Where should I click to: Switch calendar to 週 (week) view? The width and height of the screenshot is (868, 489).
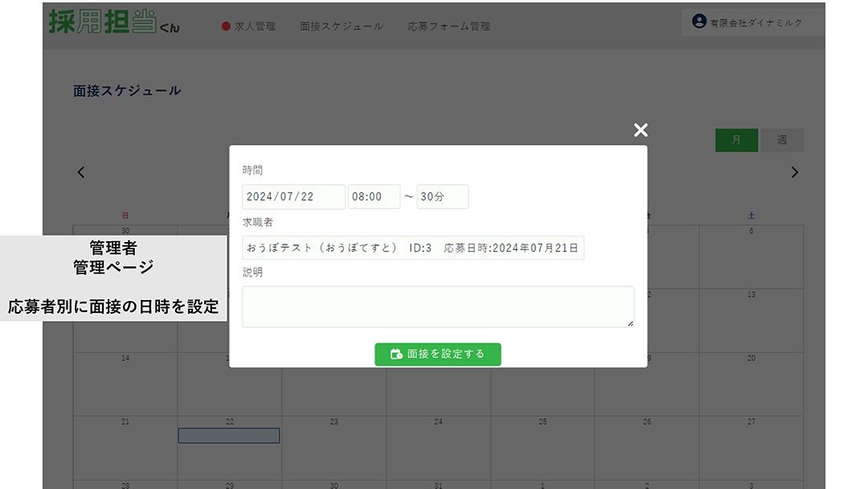click(x=781, y=140)
